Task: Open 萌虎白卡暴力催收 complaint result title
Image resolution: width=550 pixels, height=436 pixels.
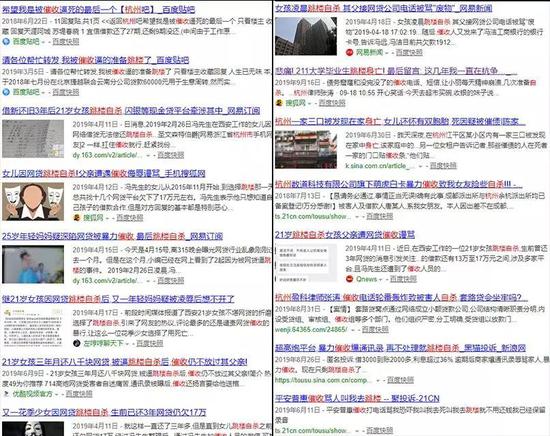Action: point(398,184)
